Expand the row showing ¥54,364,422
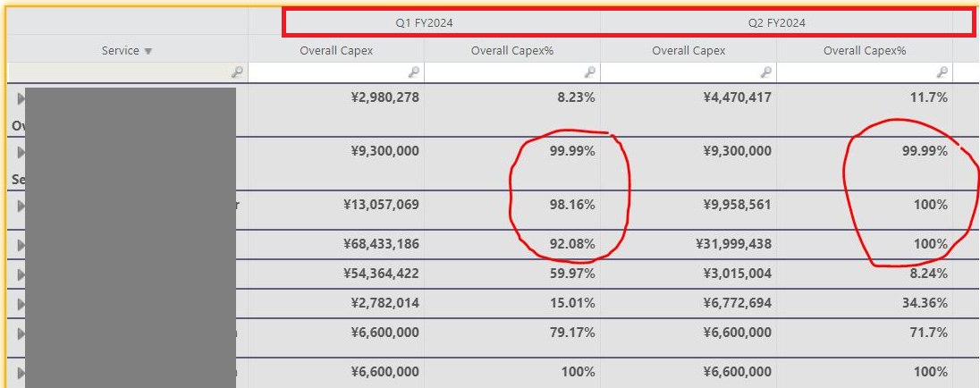Screen dimensions: 980x388 pos(21,274)
